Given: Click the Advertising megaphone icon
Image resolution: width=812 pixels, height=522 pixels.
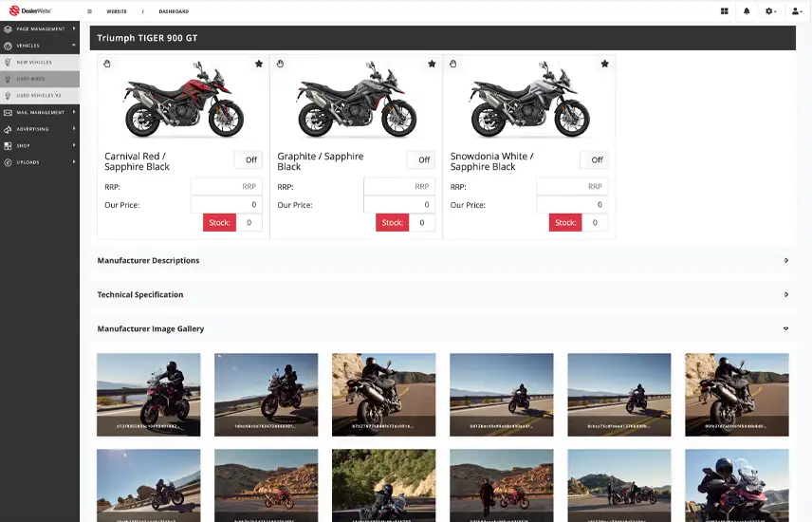Looking at the screenshot, I should tap(8, 129).
